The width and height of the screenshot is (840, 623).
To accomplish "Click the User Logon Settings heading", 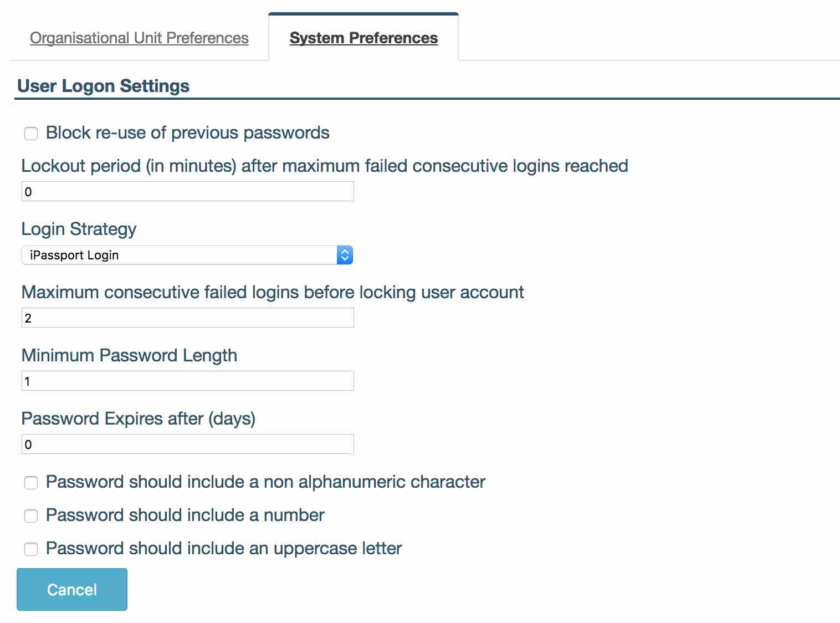I will point(103,86).
